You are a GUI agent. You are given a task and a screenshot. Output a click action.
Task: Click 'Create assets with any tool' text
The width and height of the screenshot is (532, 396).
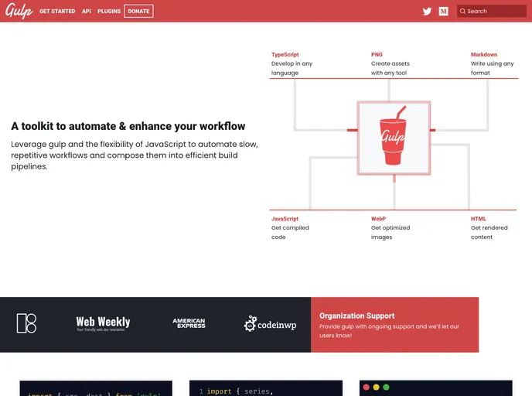(x=390, y=68)
